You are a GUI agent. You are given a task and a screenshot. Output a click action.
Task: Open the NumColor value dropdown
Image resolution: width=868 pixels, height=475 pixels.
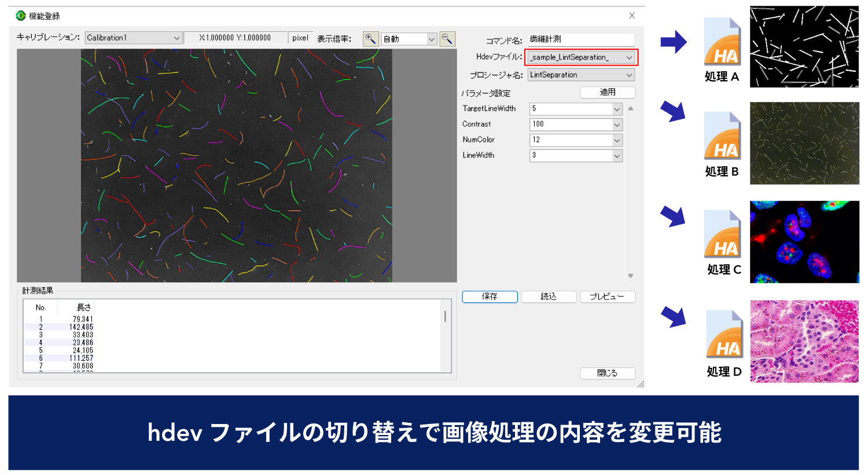[x=617, y=140]
